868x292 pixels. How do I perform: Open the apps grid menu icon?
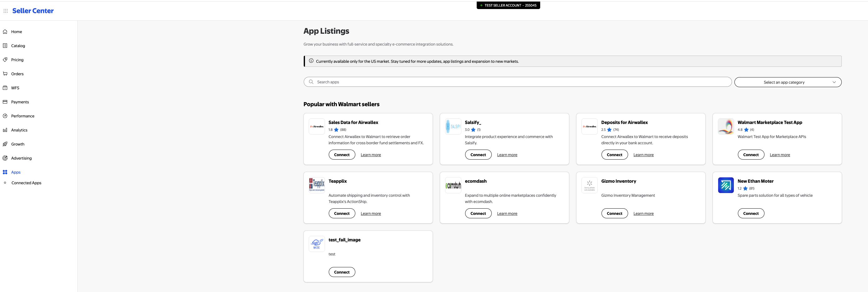pyautogui.click(x=6, y=11)
